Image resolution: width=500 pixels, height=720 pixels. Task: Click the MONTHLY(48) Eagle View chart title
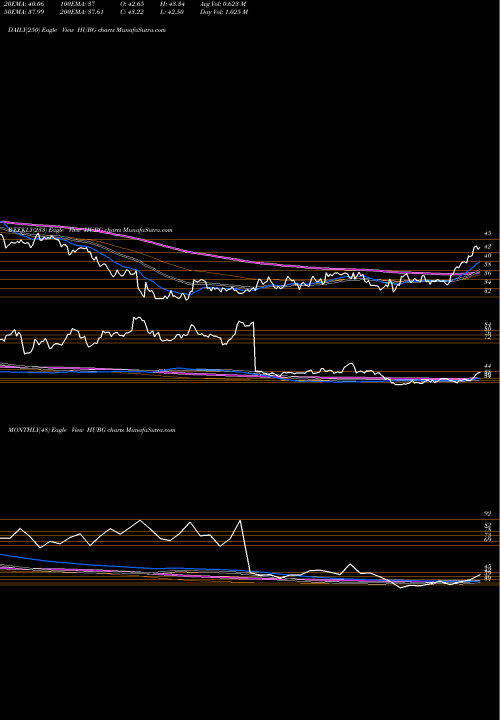tap(92, 430)
